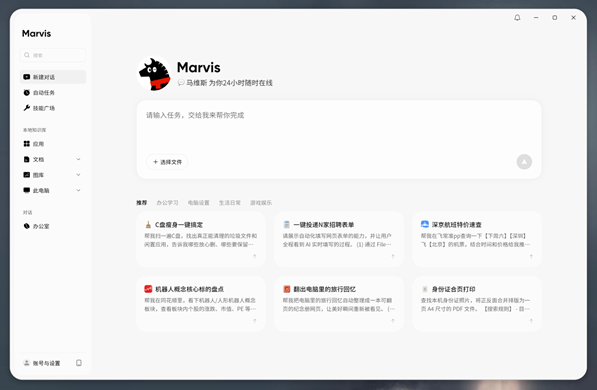Image resolution: width=597 pixels, height=390 pixels.
Task: Expand the 文档 chevron
Action: (x=78, y=159)
